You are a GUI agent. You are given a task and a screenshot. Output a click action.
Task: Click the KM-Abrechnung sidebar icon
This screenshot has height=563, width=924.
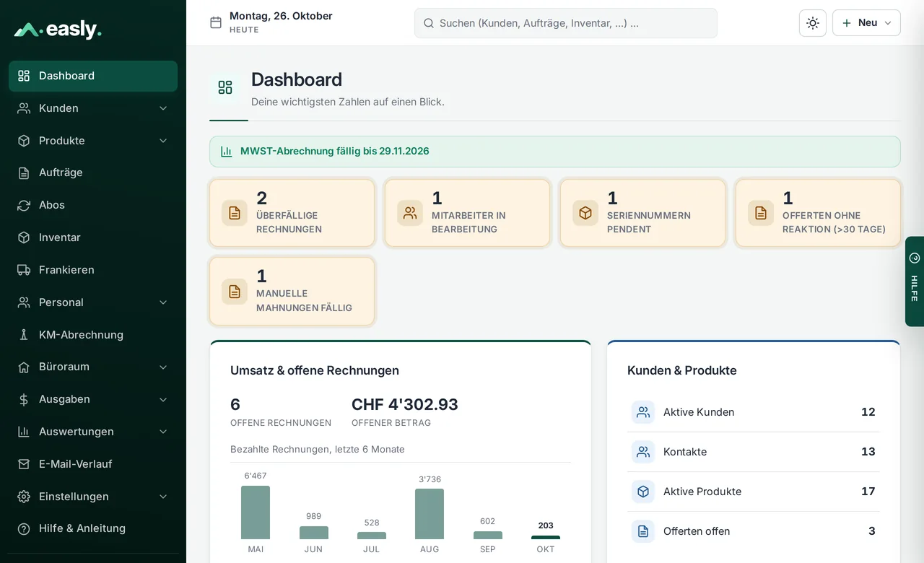24,335
